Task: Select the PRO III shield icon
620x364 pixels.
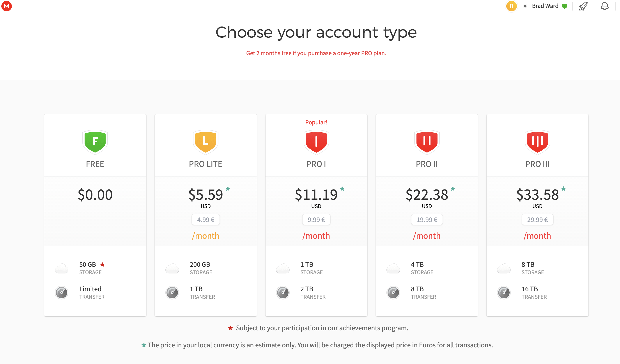Action: click(x=537, y=142)
